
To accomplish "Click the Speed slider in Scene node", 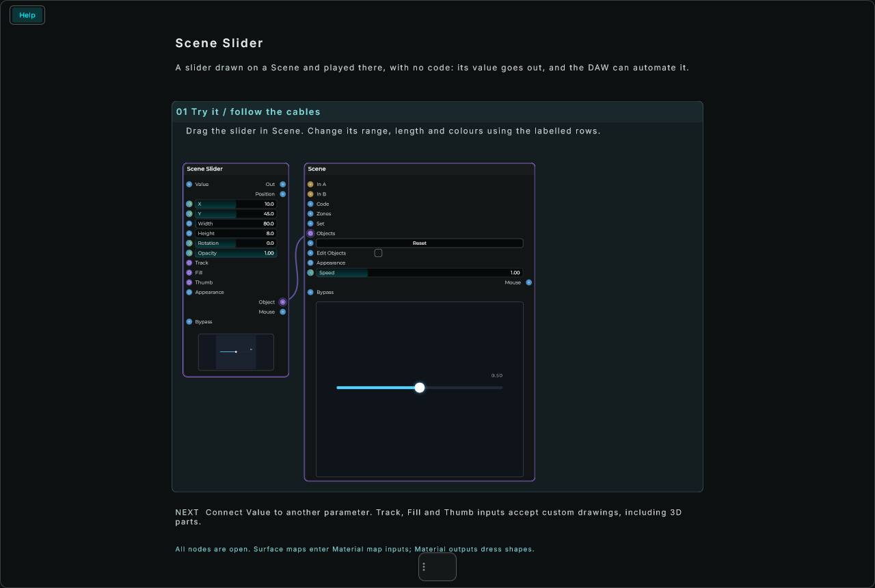I will point(420,273).
